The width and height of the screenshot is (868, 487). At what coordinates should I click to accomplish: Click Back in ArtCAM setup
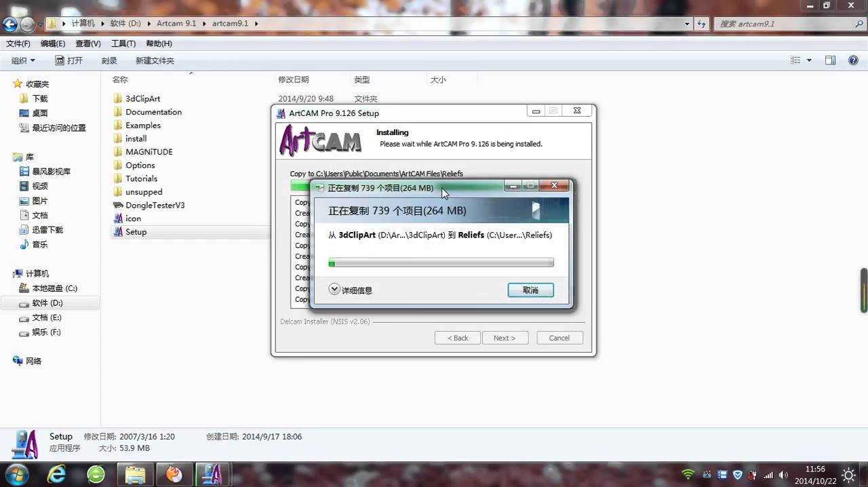458,338
